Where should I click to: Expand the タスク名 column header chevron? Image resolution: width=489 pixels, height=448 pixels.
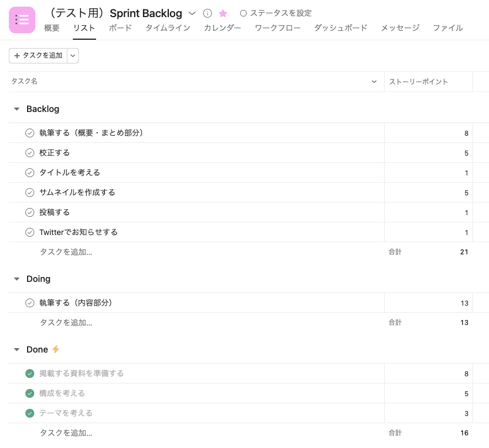[375, 82]
